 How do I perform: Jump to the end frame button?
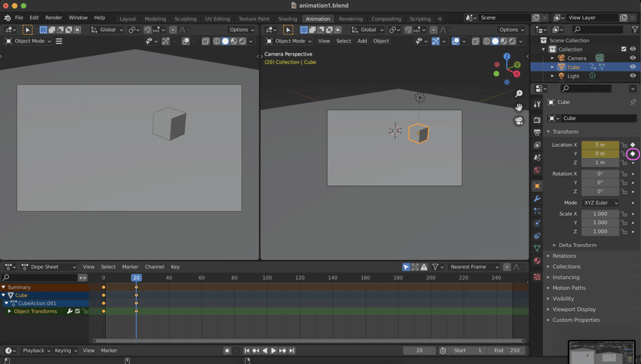coord(292,351)
